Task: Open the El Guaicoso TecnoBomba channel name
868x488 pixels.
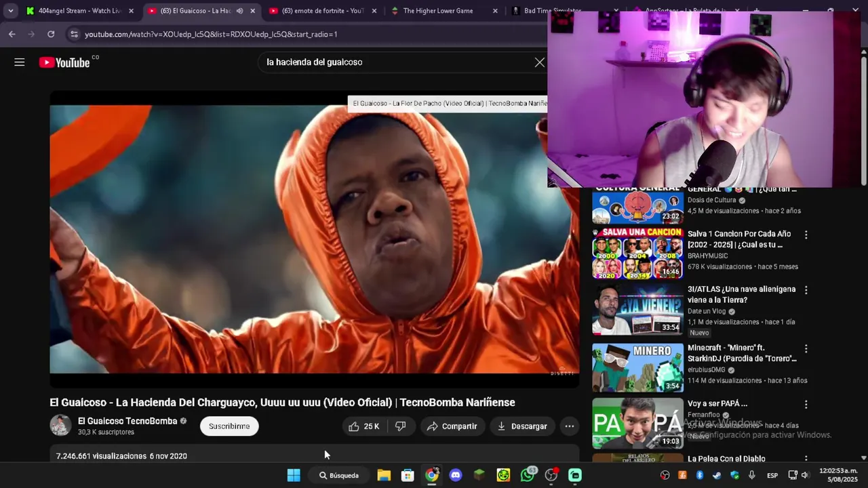Action: pos(127,421)
